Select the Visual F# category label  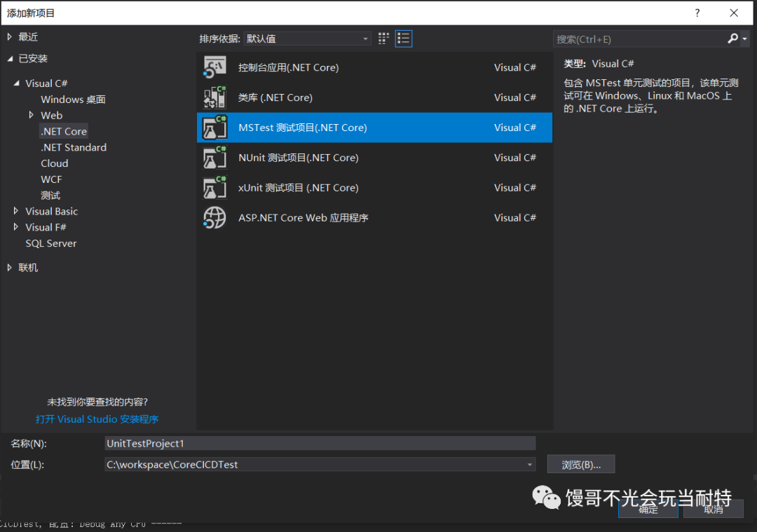(46, 227)
